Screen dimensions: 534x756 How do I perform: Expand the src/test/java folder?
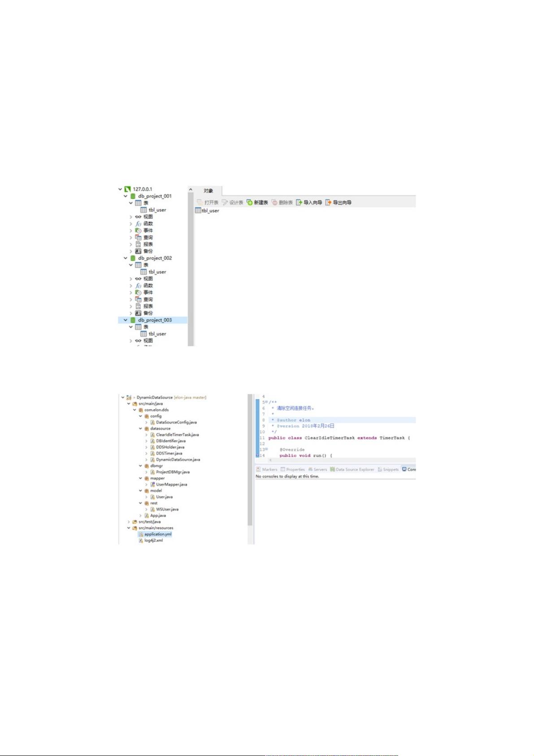(129, 522)
